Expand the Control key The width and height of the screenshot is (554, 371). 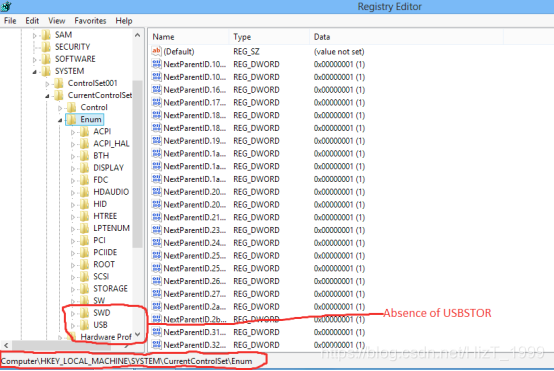(60, 108)
